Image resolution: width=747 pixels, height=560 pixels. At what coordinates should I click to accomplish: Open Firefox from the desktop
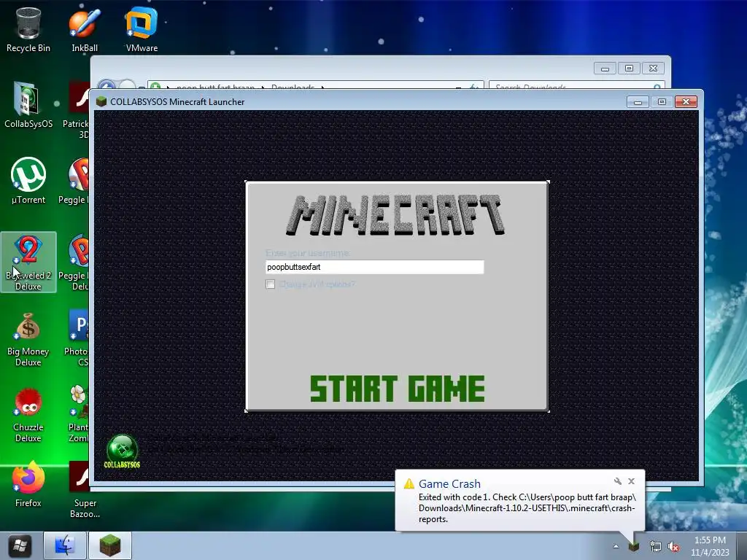coord(28,485)
